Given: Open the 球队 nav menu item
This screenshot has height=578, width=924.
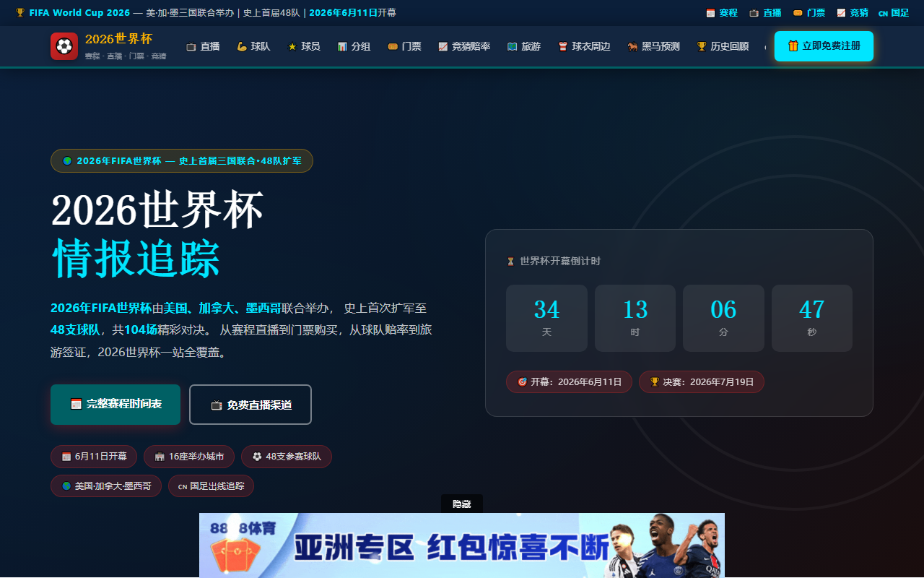Looking at the screenshot, I should 253,46.
